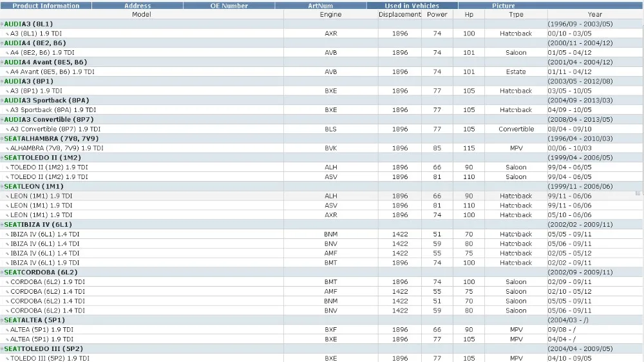
Task: Click the row icon beside A3 (8P1) 1.9 TDI
Action: tap(7, 91)
